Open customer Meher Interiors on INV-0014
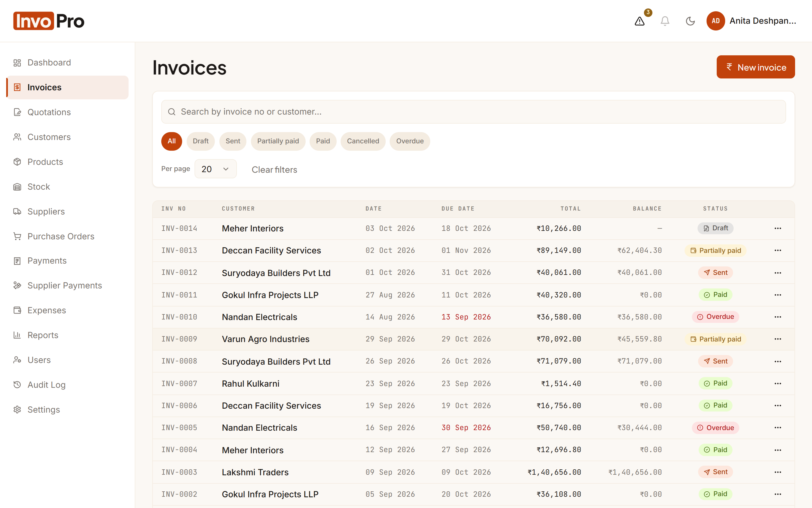812x508 pixels. tap(253, 229)
